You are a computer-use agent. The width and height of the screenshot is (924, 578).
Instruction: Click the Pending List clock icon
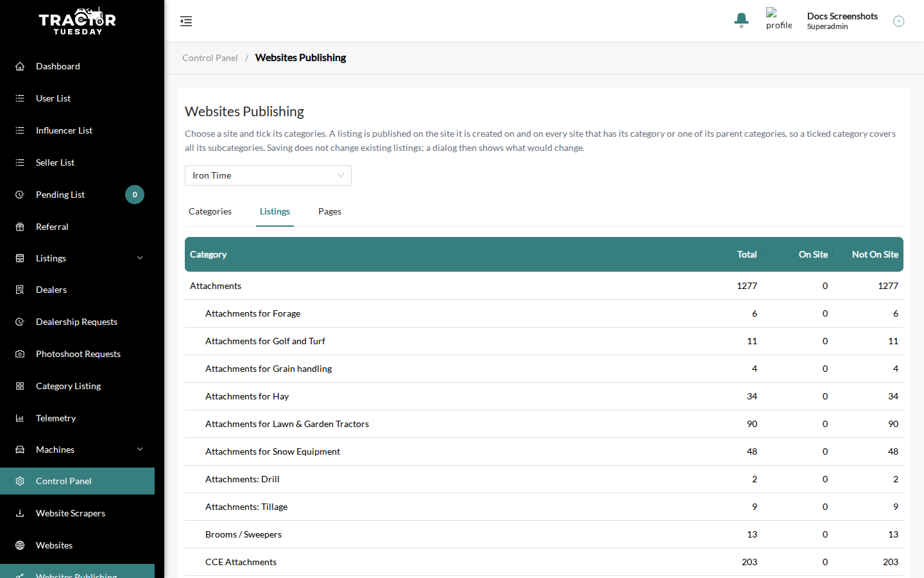[x=20, y=195]
